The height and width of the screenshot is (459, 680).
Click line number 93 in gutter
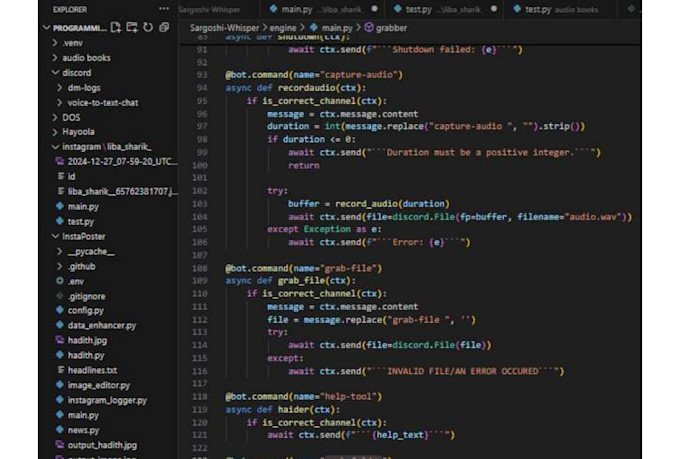(x=202, y=75)
